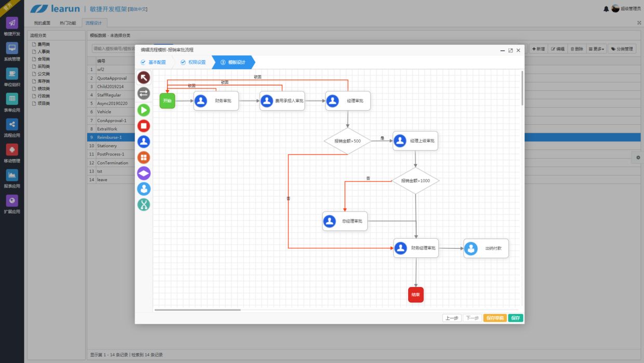Image resolution: width=644 pixels, height=363 pixels.
Task: Pick the green start node tool
Action: [x=144, y=110]
